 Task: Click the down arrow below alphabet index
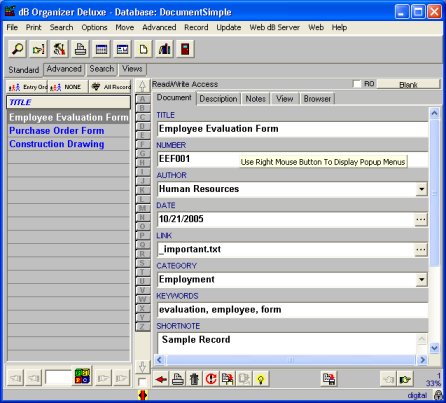(142, 368)
